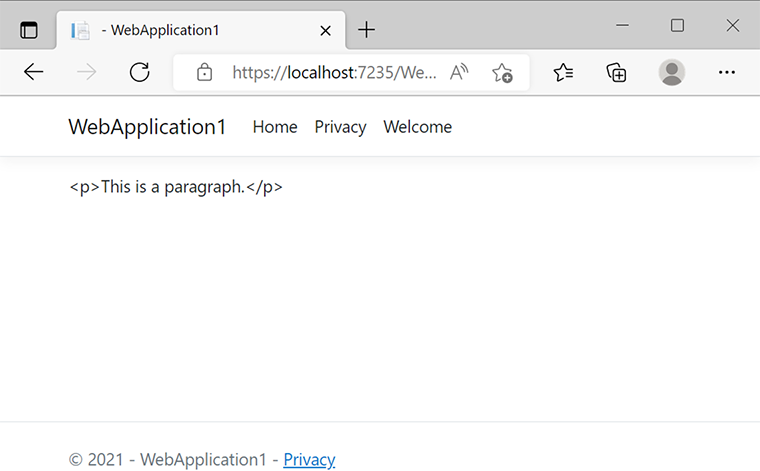Open the Collections panel

[x=617, y=72]
